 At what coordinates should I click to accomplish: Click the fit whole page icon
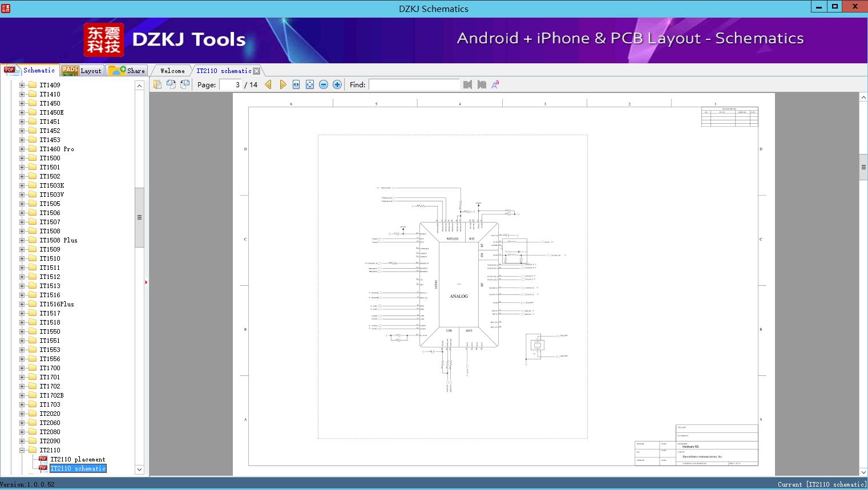point(309,84)
